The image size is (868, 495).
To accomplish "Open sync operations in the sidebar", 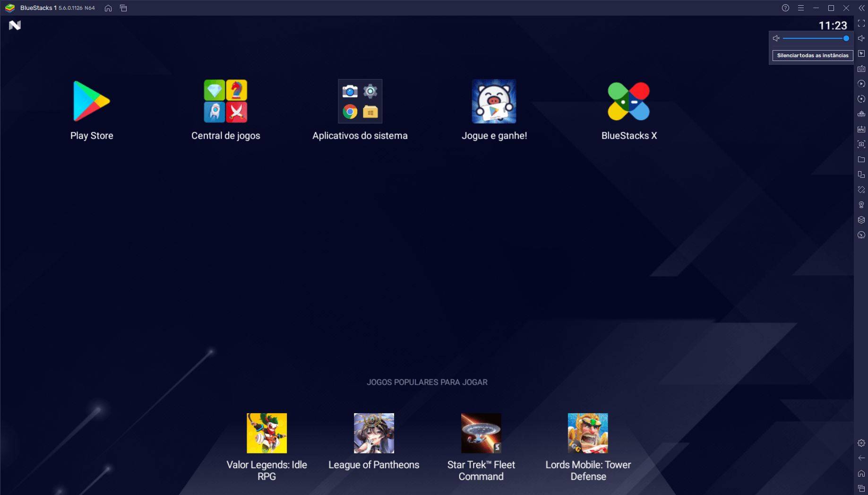I will [861, 84].
